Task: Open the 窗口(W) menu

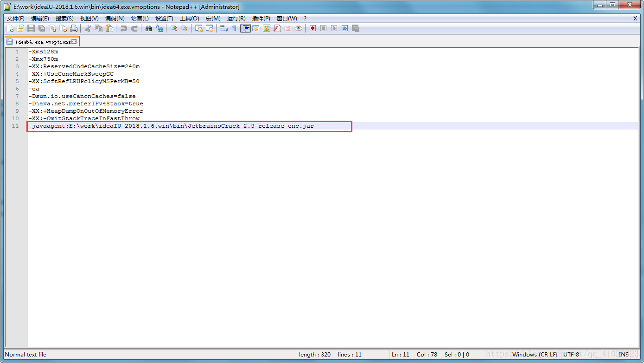Action: (287, 19)
